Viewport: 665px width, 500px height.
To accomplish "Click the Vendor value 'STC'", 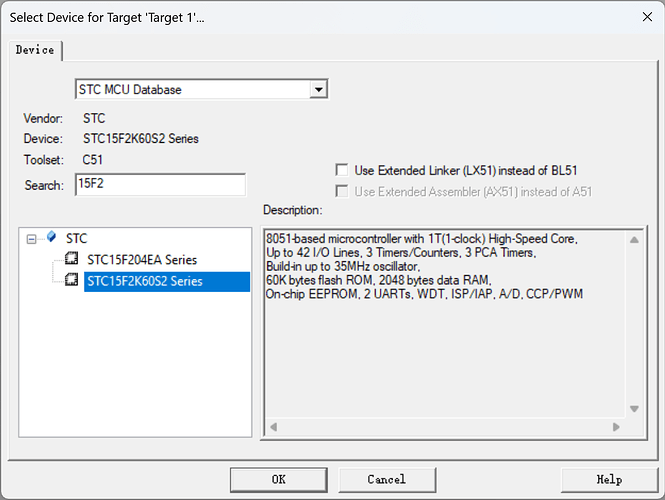I will point(94,118).
